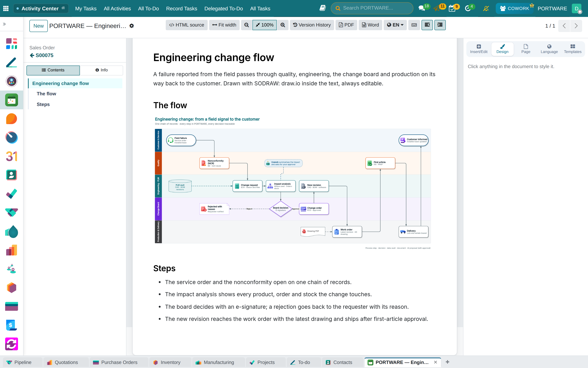Jump to Steps in contents outline

[x=43, y=104]
